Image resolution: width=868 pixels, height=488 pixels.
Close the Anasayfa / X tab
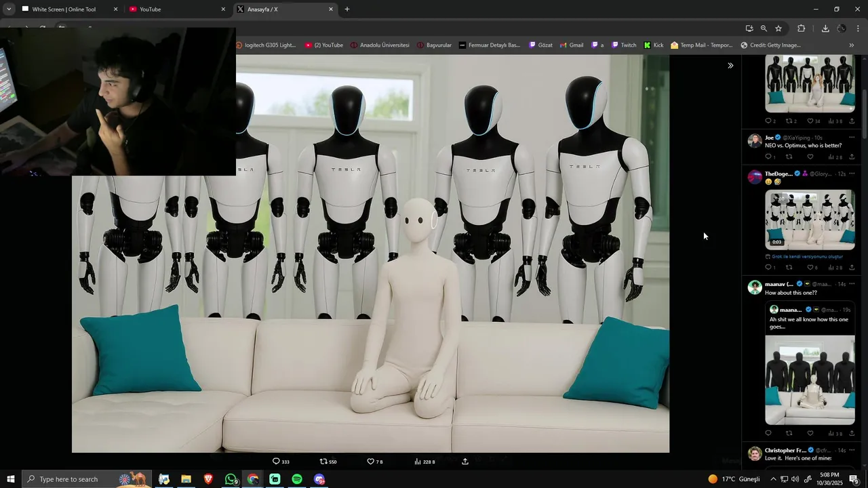pyautogui.click(x=331, y=9)
